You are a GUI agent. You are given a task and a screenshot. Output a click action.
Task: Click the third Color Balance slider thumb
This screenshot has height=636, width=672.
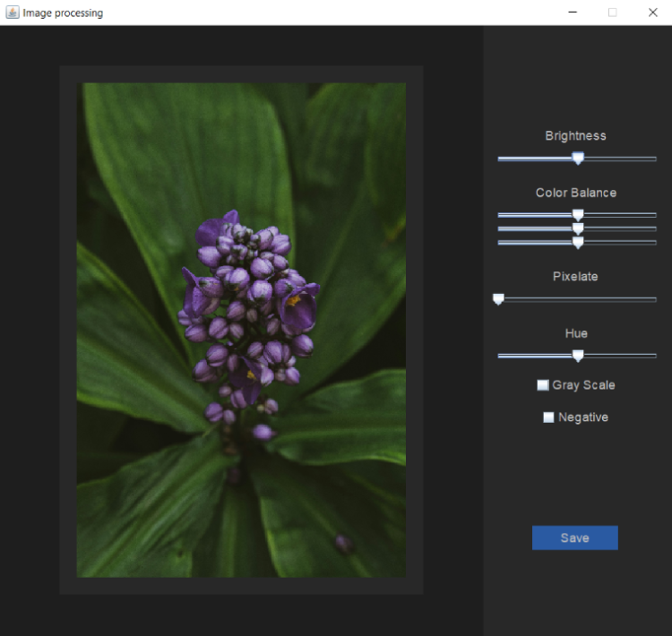(x=578, y=242)
